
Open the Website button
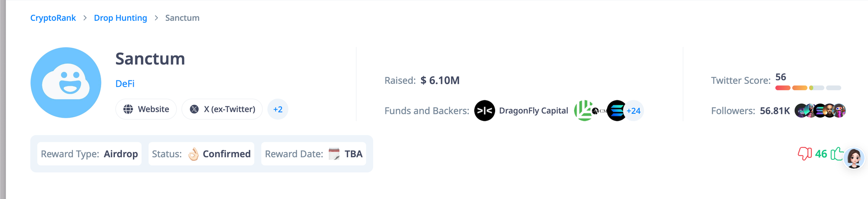tap(146, 109)
